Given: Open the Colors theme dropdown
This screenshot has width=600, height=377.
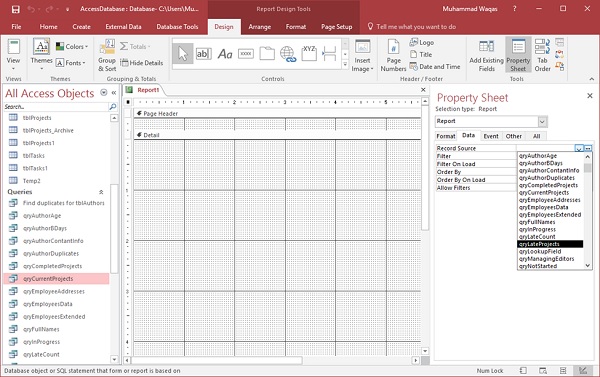Looking at the screenshot, I should click(x=72, y=47).
